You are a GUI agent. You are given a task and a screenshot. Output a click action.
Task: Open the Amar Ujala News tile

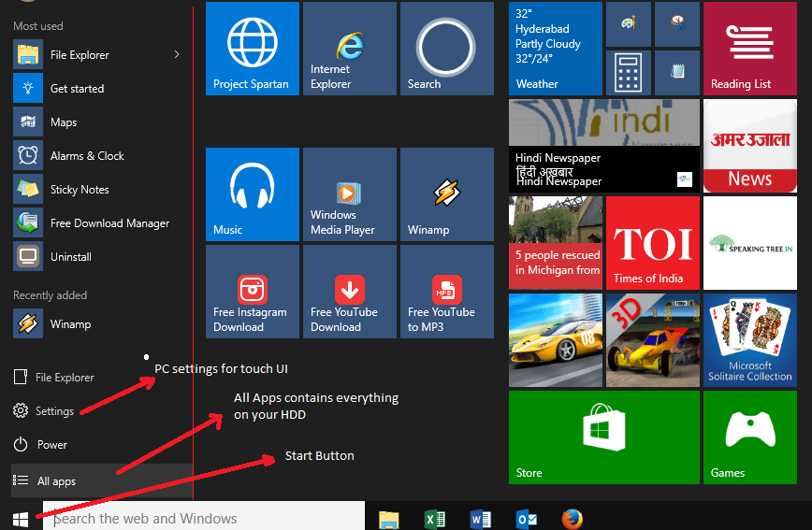750,146
